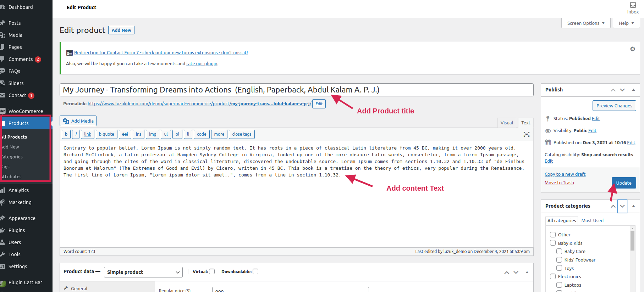Open the Simple product type dropdown

pyautogui.click(x=143, y=272)
